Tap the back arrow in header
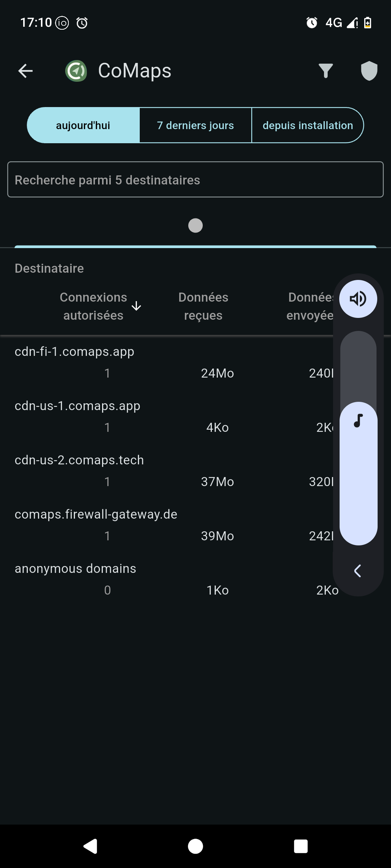391x868 pixels. click(x=25, y=71)
